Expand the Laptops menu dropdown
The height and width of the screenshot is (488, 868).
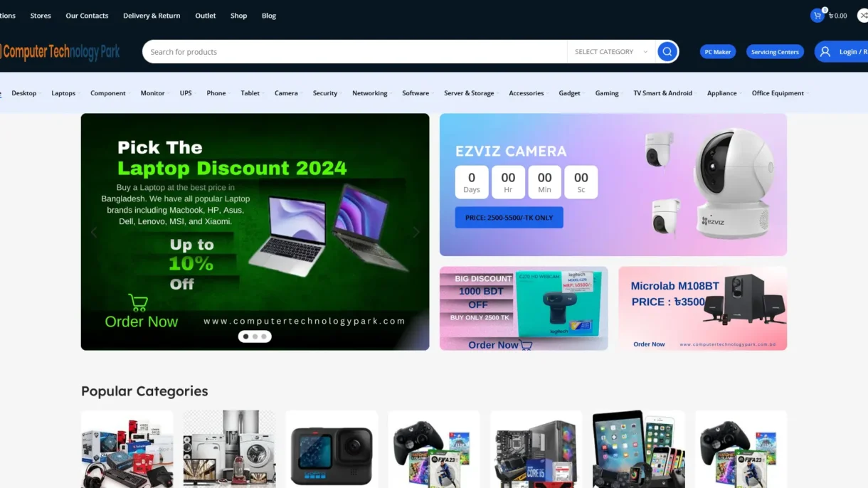(65, 93)
